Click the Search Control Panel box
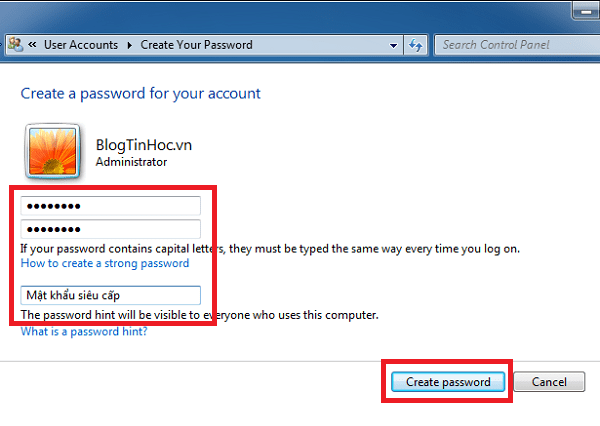Image resolution: width=600 pixels, height=426 pixels. click(513, 45)
